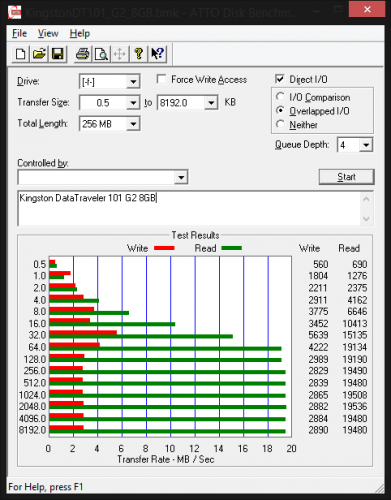Click the Print toolbar icon

point(83,54)
